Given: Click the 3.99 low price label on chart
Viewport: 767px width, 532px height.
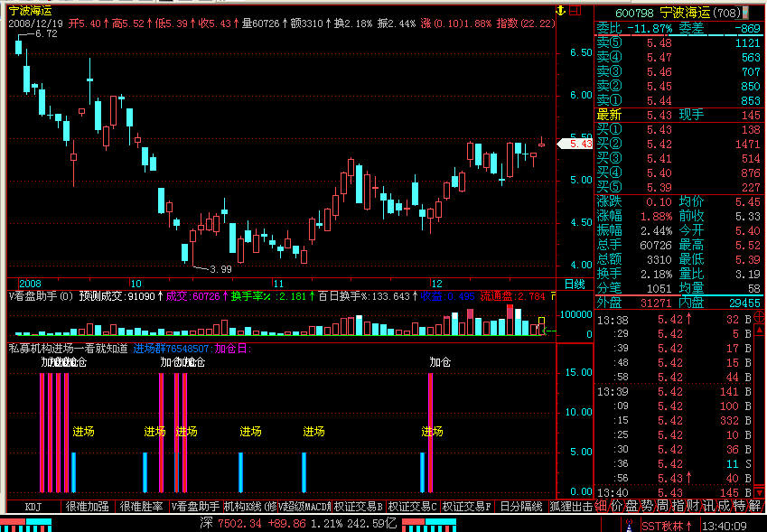Looking at the screenshot, I should [x=220, y=269].
